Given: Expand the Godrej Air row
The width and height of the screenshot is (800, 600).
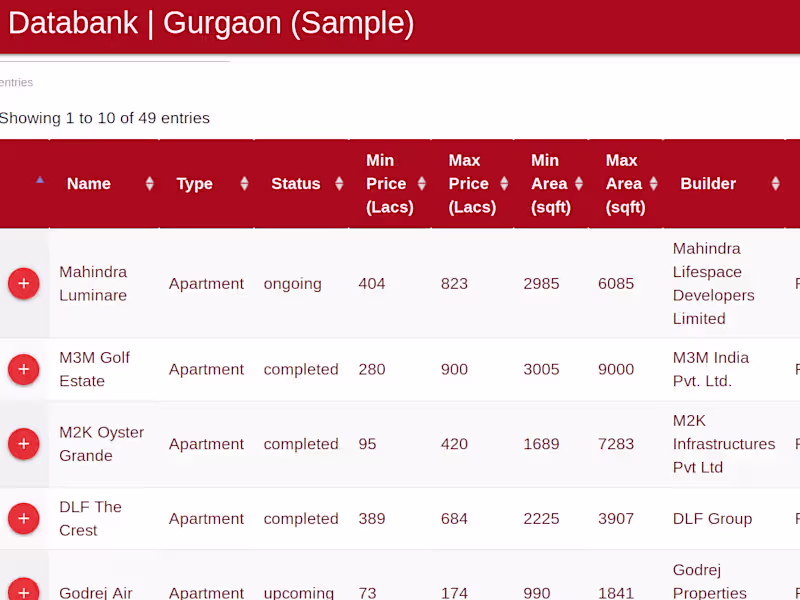Looking at the screenshot, I should click(x=23, y=591).
